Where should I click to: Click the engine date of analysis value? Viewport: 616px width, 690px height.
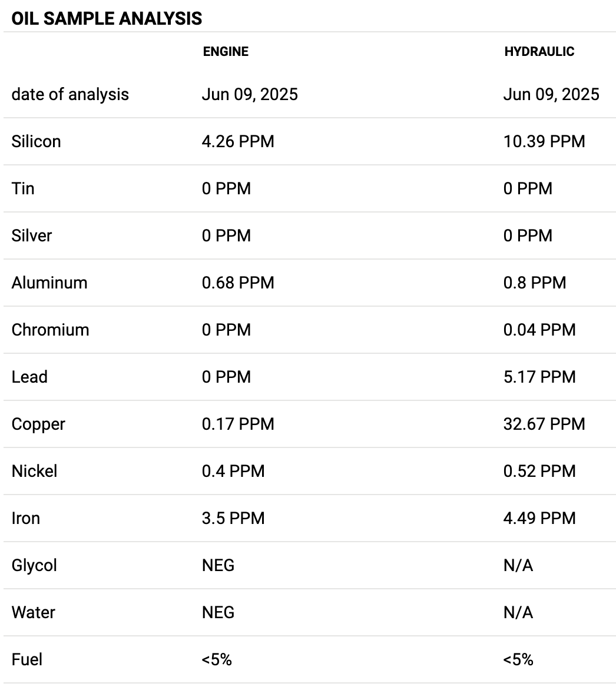tap(250, 95)
